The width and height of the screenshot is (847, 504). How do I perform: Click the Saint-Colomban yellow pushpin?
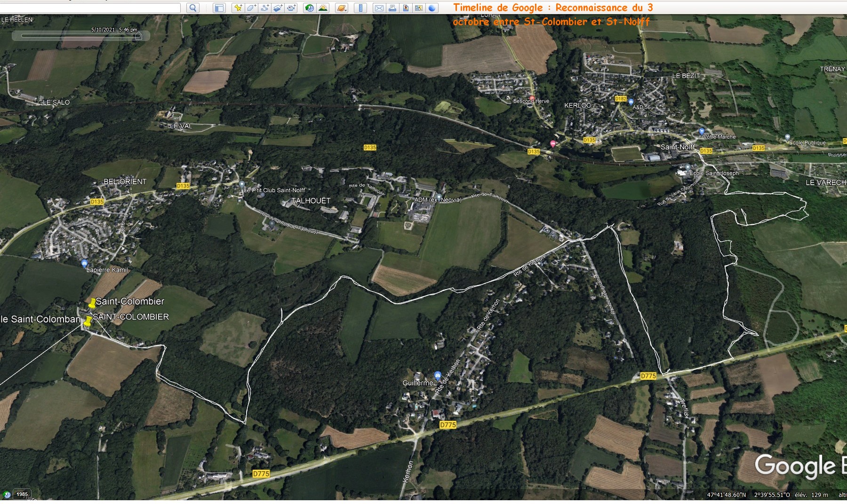pyautogui.click(x=88, y=322)
